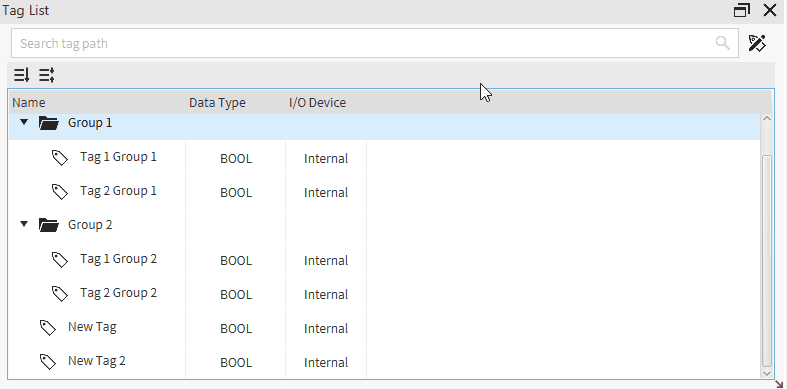Open the tag editor pencil-ruler icon

click(757, 43)
